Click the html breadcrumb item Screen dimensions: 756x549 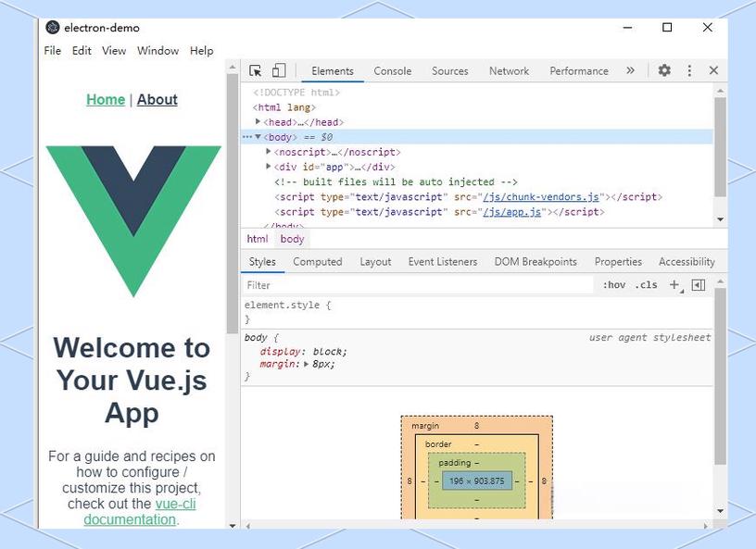(257, 239)
